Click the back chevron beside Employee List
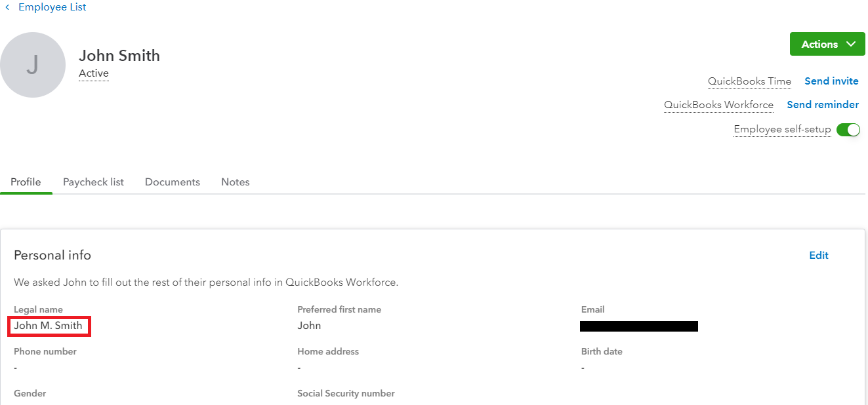Image resolution: width=868 pixels, height=405 pixels. (x=7, y=7)
